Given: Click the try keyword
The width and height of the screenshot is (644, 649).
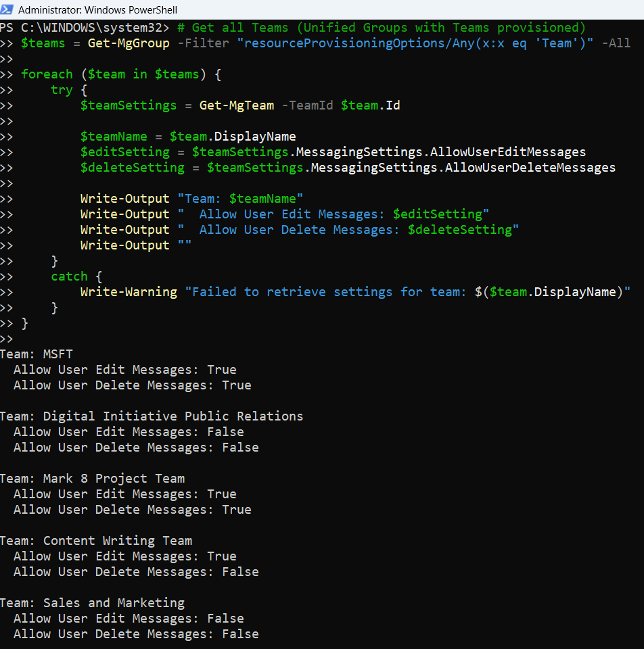Looking at the screenshot, I should click(62, 90).
